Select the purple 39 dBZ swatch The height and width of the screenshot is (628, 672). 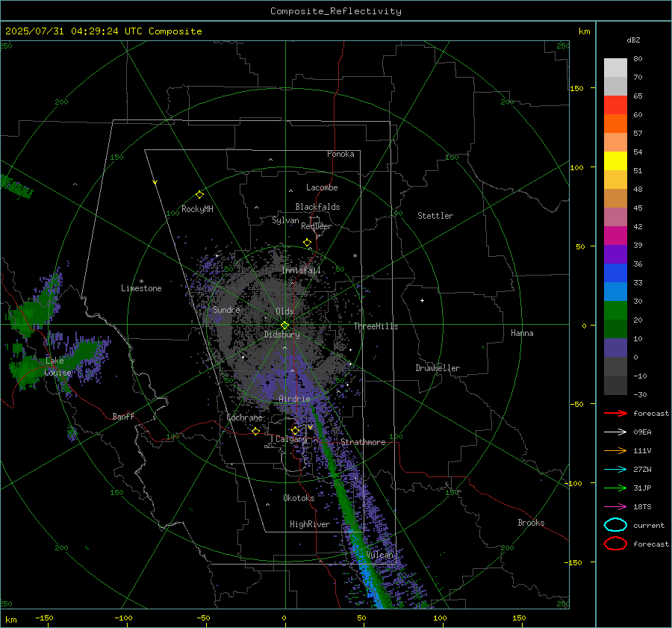coord(615,254)
